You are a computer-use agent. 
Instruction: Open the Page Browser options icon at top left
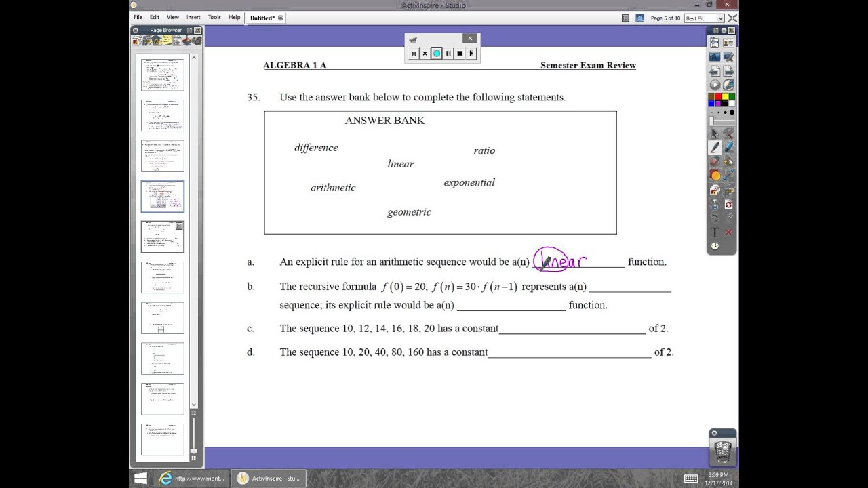click(x=136, y=30)
